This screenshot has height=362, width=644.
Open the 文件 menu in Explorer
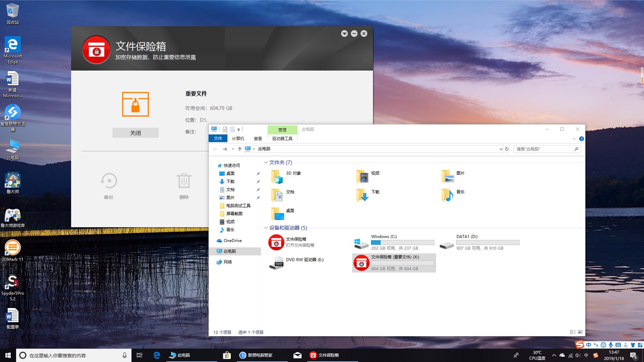(218, 139)
